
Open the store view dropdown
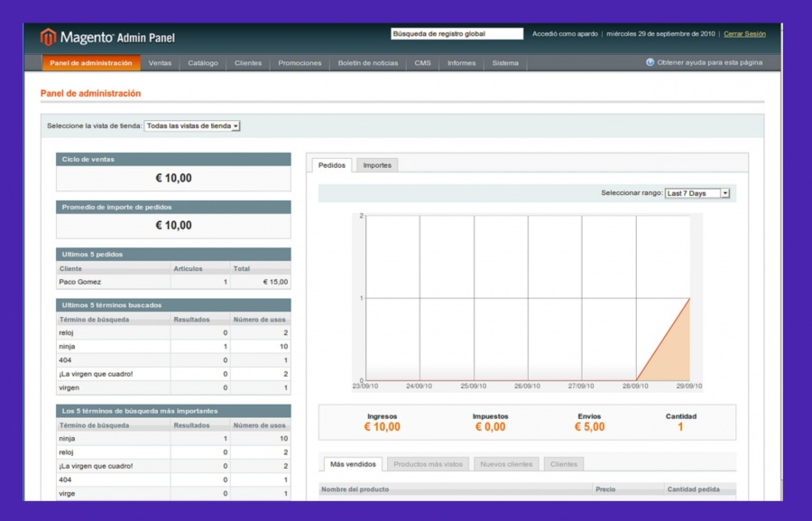tap(192, 126)
